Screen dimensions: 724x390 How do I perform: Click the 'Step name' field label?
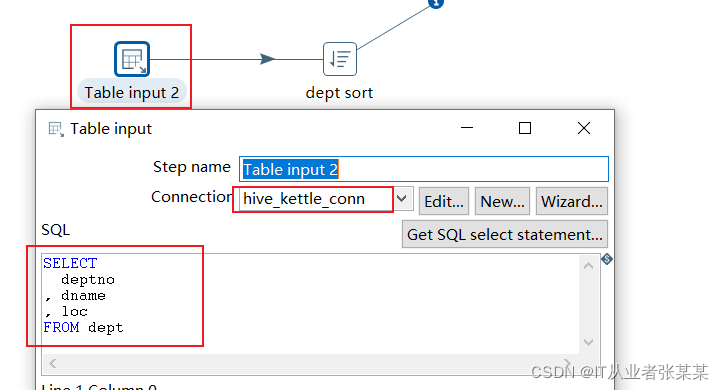(x=192, y=167)
